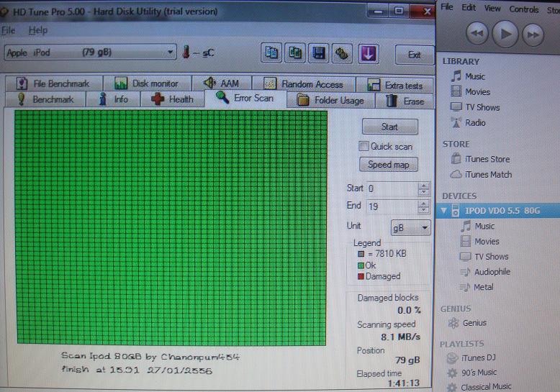Screen dimensions: 560x392
Task: Select the Error Scan tab
Action: [245, 98]
